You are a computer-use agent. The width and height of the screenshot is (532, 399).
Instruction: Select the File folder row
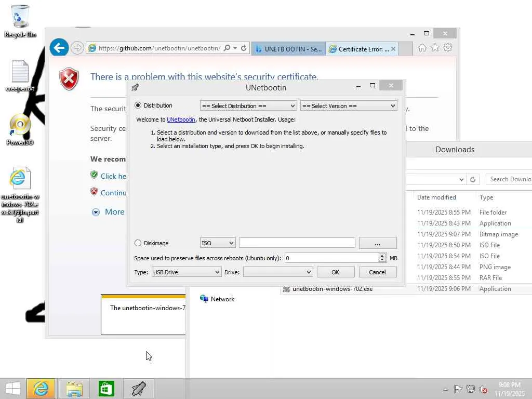point(469,212)
